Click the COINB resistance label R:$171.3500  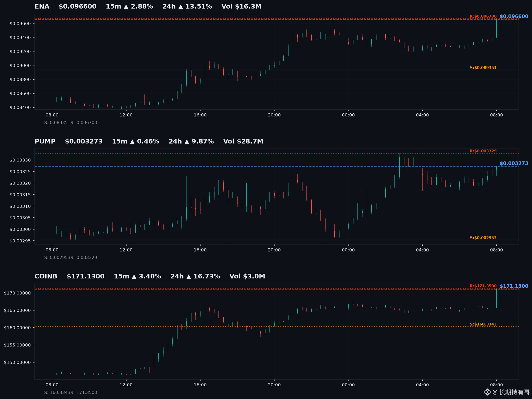[483, 286]
